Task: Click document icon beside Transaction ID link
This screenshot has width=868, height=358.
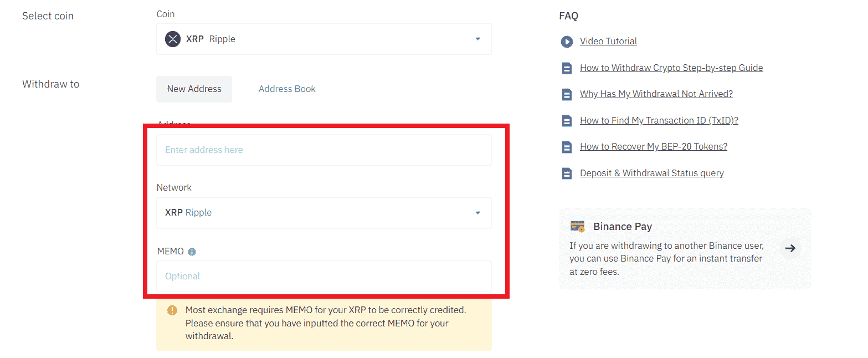Action: click(x=567, y=121)
